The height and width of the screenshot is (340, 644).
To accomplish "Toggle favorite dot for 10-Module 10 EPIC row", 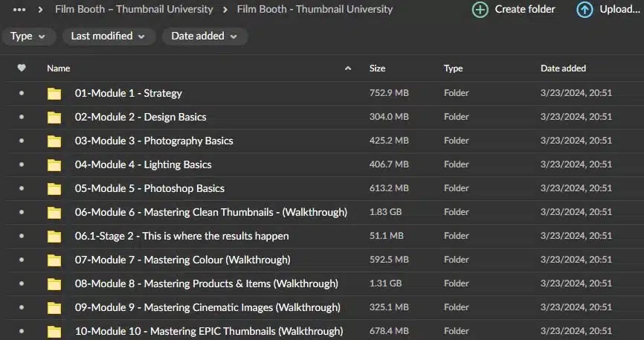I will pyautogui.click(x=22, y=331).
